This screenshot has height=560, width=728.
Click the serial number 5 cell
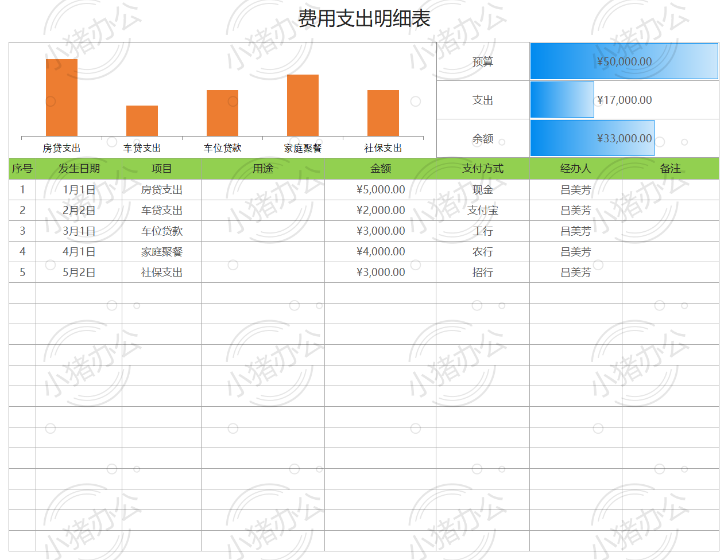point(22,273)
